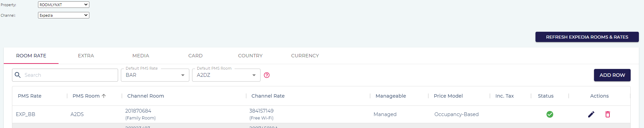Switch to the MEDIA tab
The height and width of the screenshot is (128, 644).
point(141,56)
